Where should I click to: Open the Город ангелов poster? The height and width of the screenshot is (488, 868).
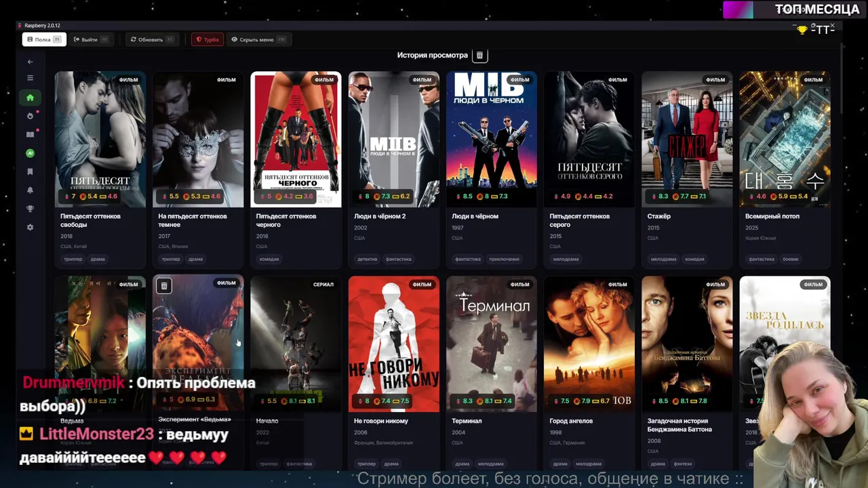589,344
